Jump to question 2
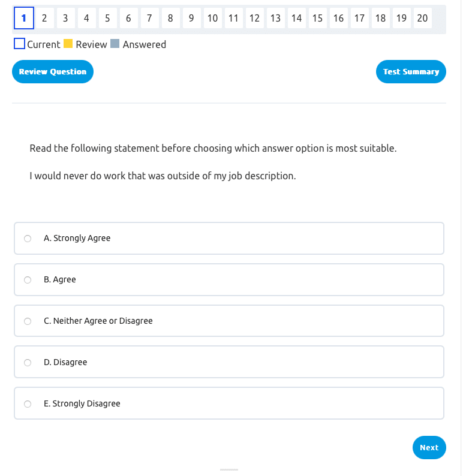 (x=44, y=18)
